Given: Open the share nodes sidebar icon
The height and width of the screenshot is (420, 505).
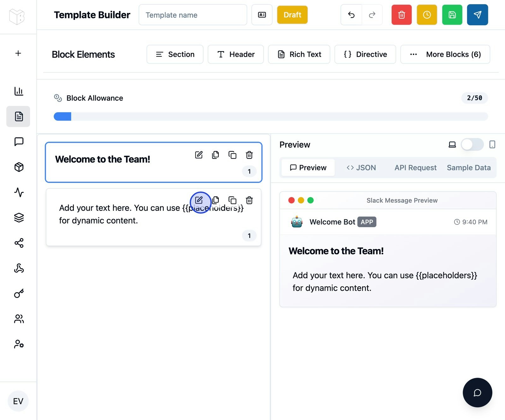Looking at the screenshot, I should (19, 243).
